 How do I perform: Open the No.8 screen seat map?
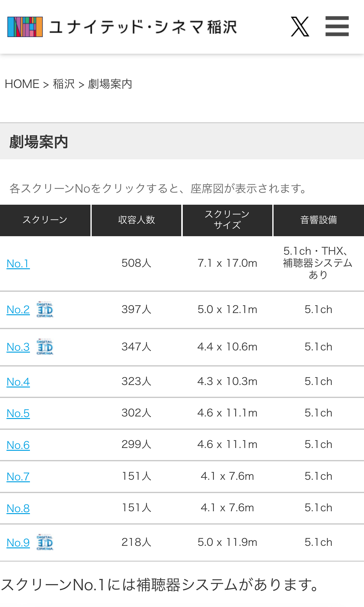[18, 508]
